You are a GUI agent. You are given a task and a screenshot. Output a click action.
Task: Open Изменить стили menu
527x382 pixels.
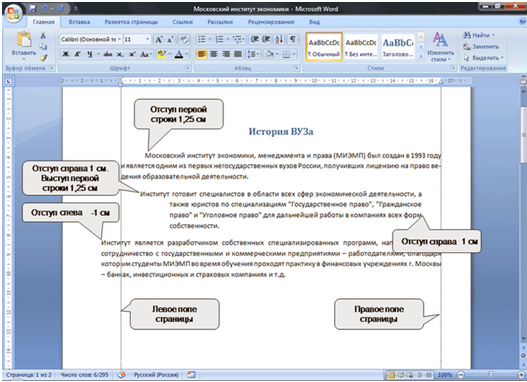[x=440, y=47]
